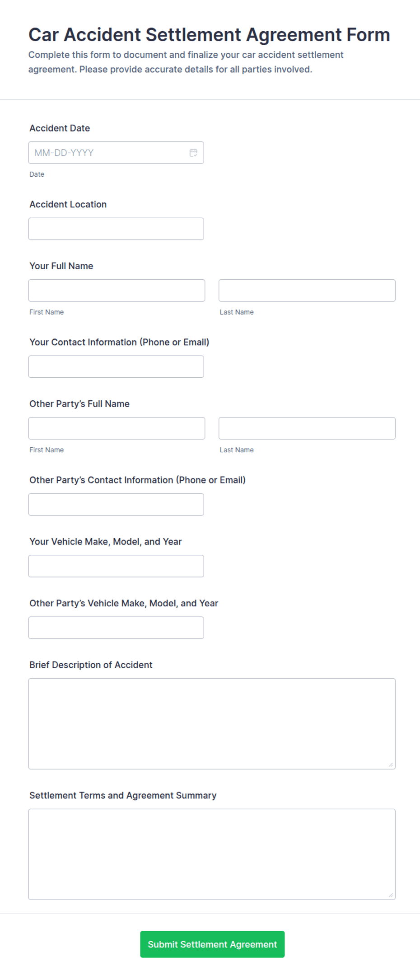
Task: Click Other Party's first name field
Action: [117, 428]
